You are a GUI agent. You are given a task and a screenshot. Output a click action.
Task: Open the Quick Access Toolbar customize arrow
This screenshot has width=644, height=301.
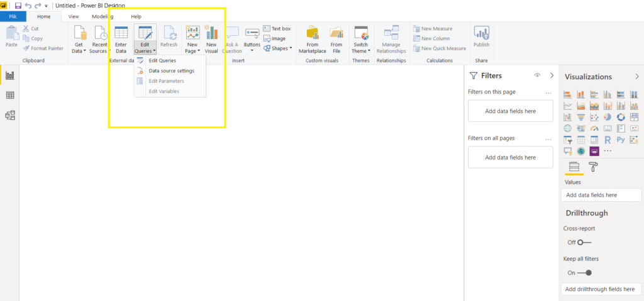point(46,6)
